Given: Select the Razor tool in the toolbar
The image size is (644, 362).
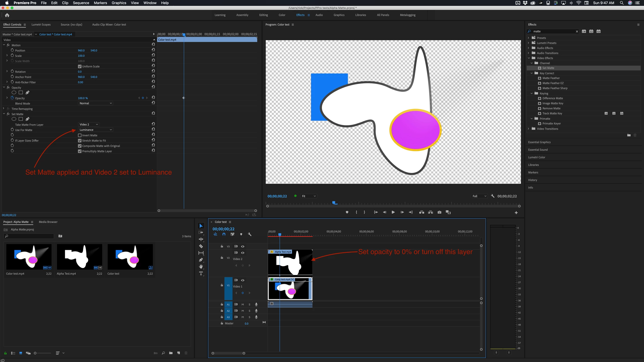Looking at the screenshot, I should point(201,246).
